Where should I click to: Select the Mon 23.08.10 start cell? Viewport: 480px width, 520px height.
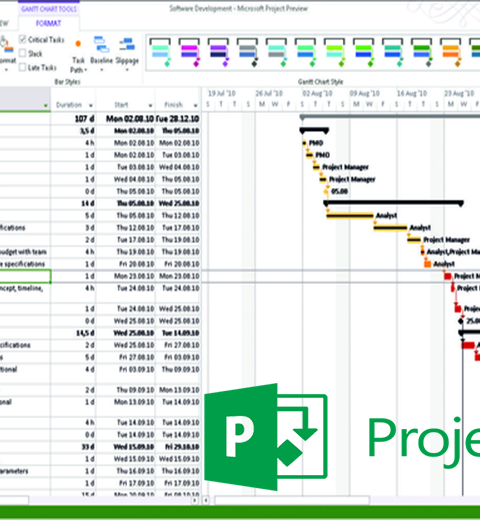pos(126,276)
